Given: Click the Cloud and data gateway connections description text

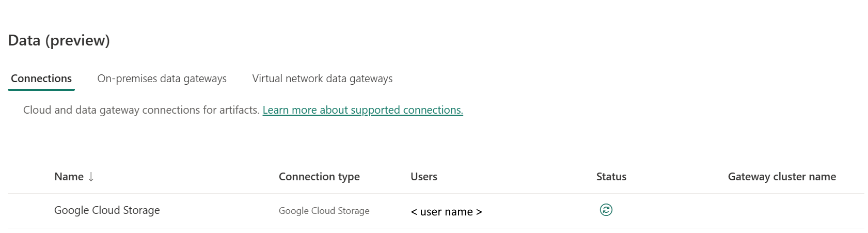Looking at the screenshot, I should tap(141, 110).
